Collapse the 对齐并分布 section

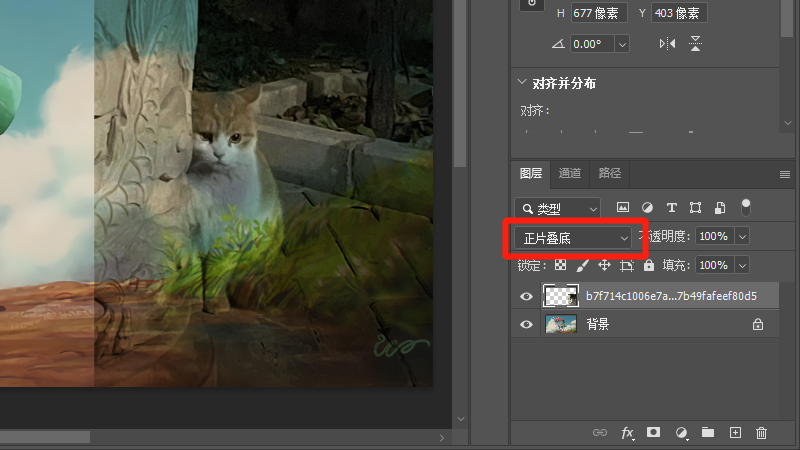click(x=522, y=83)
